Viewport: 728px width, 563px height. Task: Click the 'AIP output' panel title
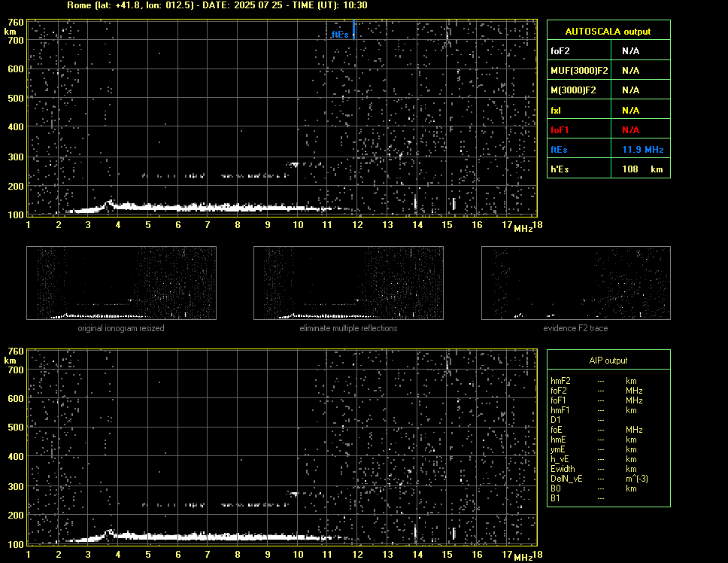pyautogui.click(x=608, y=361)
